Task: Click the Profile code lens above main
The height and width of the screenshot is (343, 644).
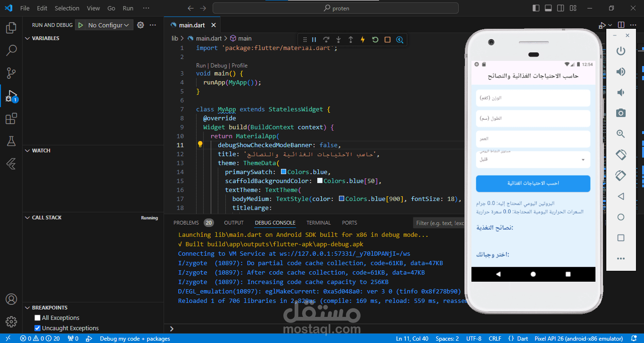Action: click(239, 66)
